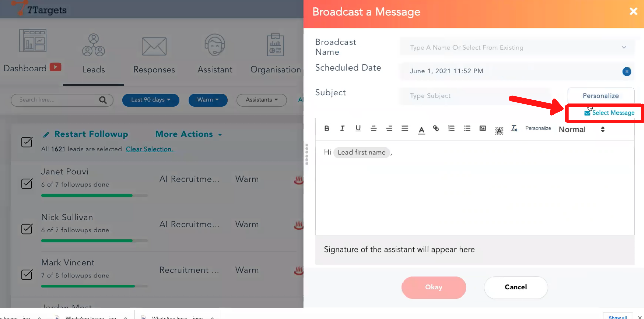Image resolution: width=644 pixels, height=319 pixels.
Task: Uncheck the Janet Pouvi lead checkbox
Action: (x=27, y=184)
